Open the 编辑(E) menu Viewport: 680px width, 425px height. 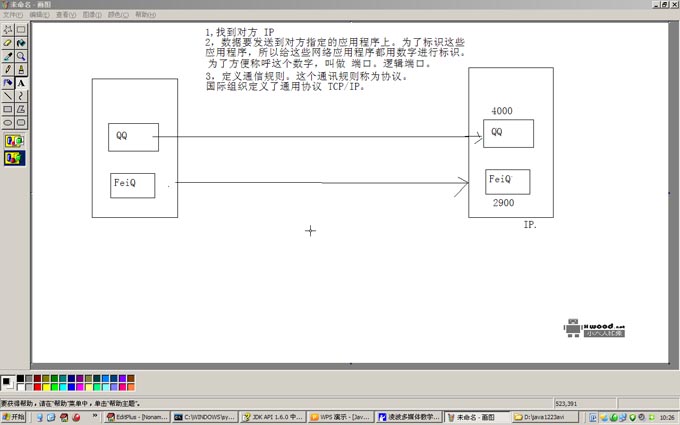tap(39, 15)
